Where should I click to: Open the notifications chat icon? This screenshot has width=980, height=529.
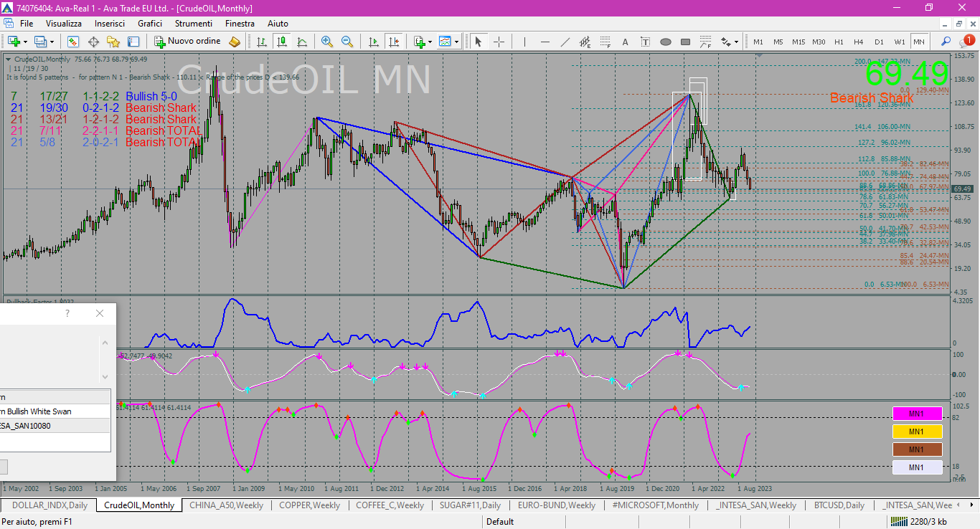(x=966, y=42)
